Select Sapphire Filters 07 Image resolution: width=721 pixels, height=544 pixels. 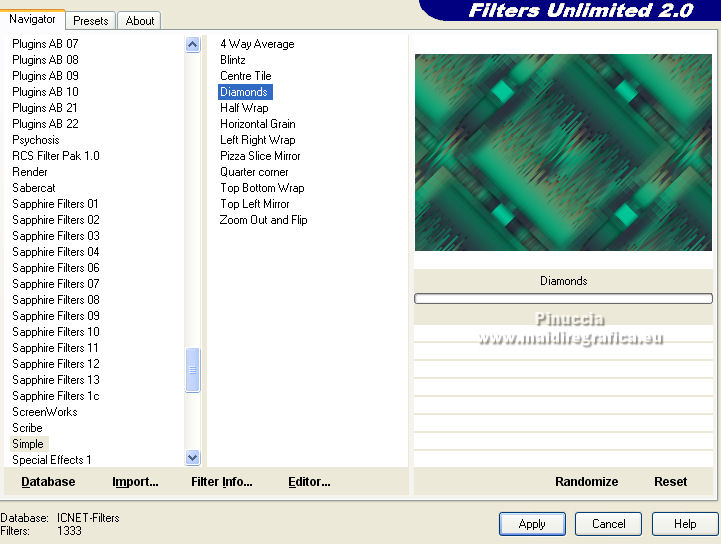(56, 284)
